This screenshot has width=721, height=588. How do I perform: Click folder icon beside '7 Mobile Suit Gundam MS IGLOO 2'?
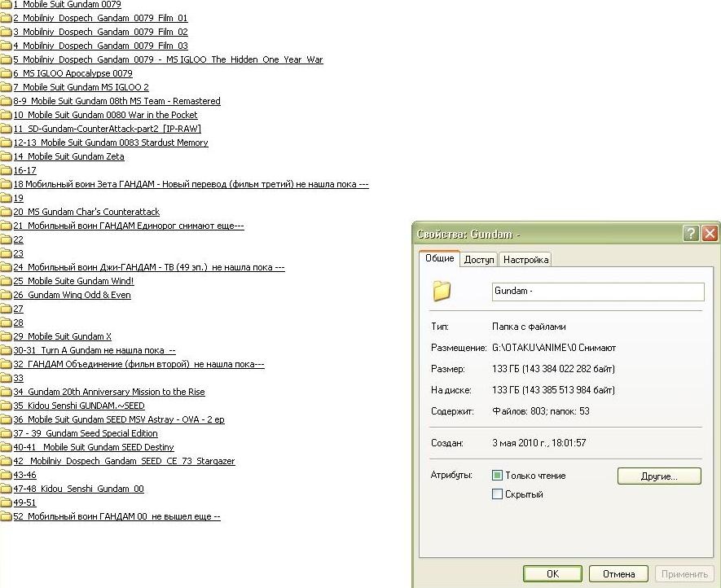point(6,87)
